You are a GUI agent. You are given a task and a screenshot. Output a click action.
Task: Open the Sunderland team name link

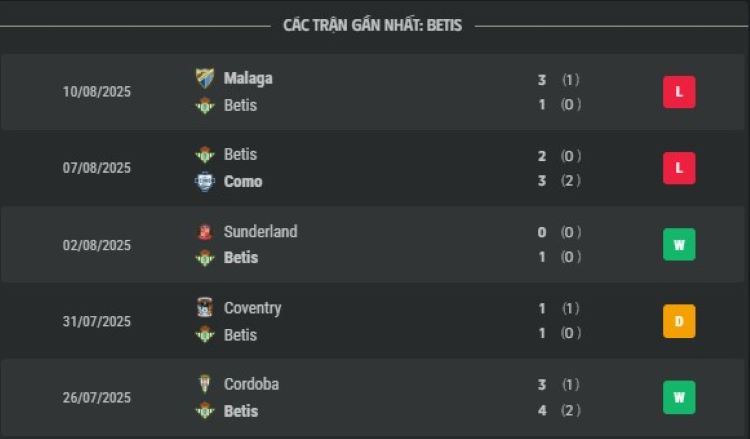coord(261,231)
